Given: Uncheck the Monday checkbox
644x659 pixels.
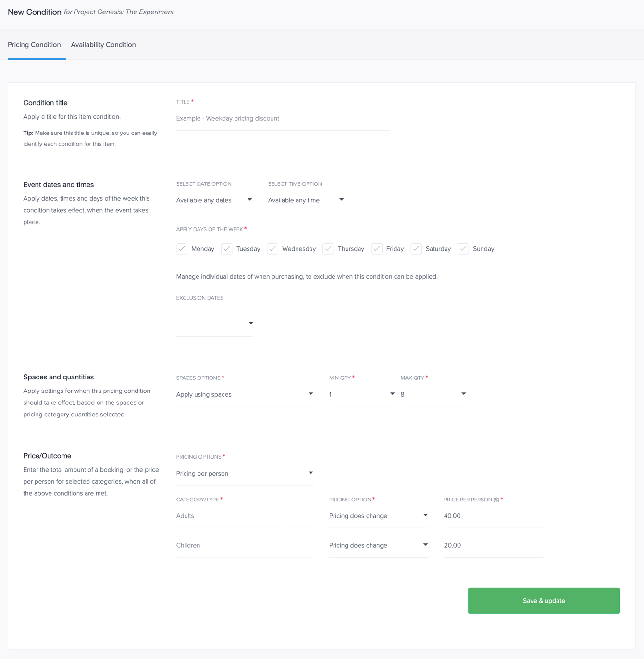Looking at the screenshot, I should 182,248.
